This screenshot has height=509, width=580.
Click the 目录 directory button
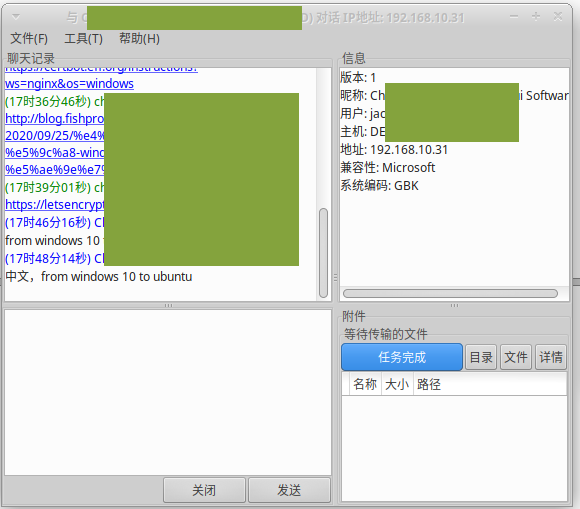(481, 357)
